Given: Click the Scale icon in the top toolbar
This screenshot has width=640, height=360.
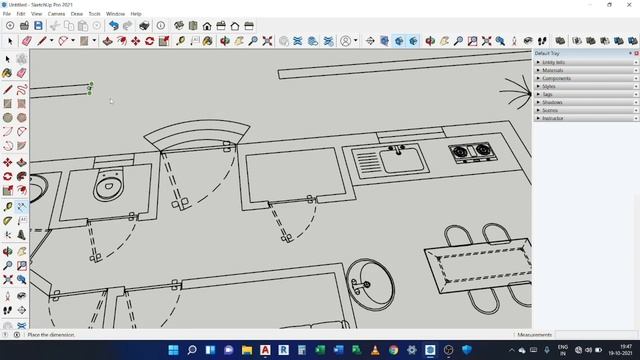Looking at the screenshot, I should 164,41.
